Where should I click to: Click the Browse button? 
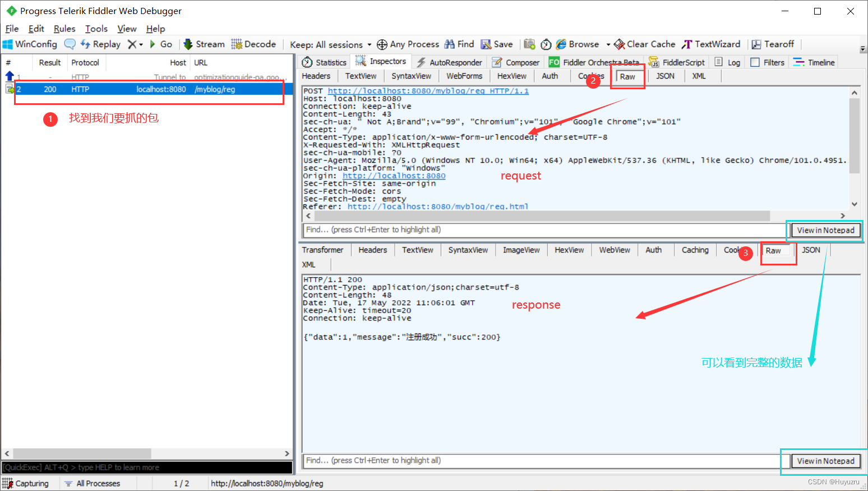[578, 44]
